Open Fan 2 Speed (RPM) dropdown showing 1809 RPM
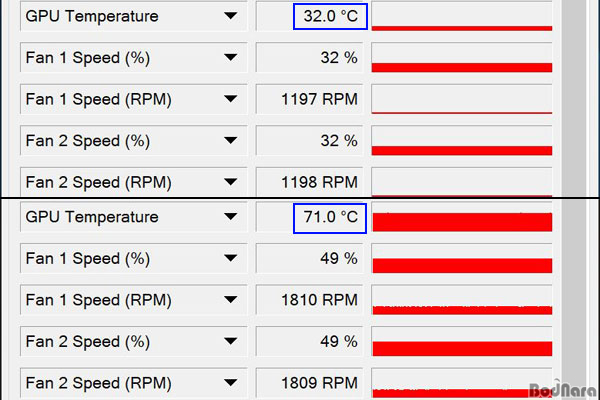 coord(231,382)
